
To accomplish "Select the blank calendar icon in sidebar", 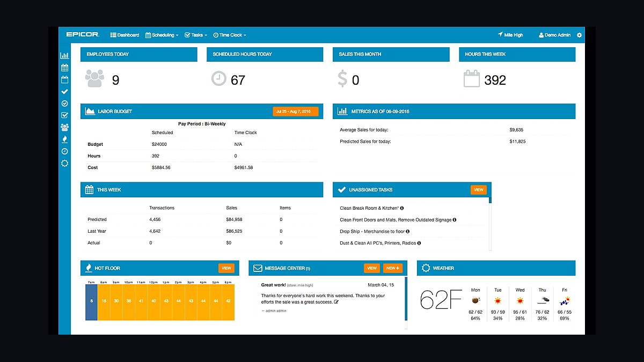I will tap(64, 80).
